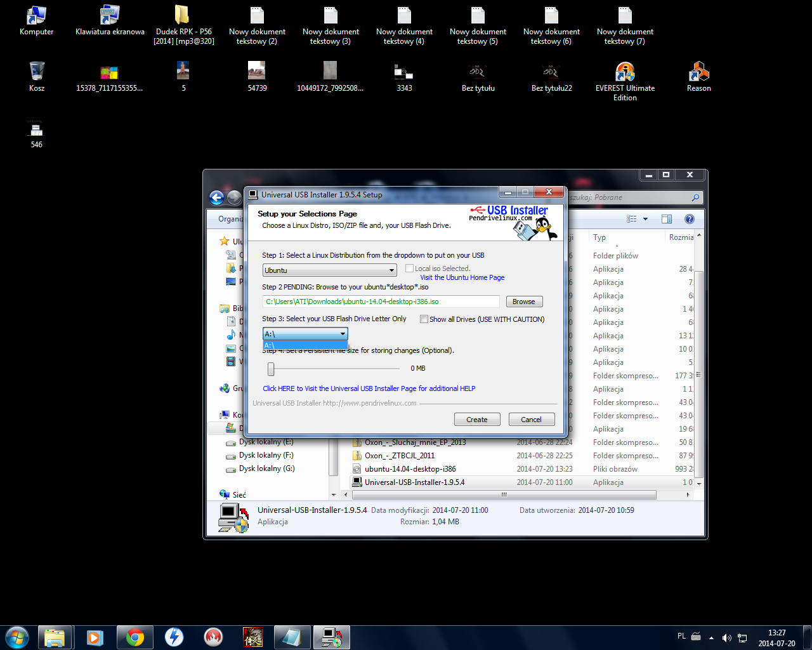Viewport: 812px width, 650px height.
Task: Cancel the Universal USB Installer setup
Action: pos(532,420)
